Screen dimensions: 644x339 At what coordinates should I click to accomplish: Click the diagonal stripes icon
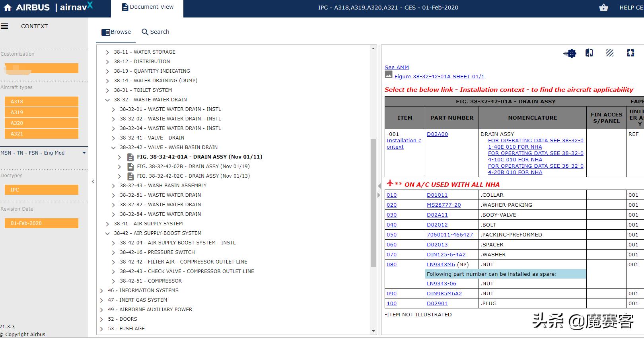(609, 53)
